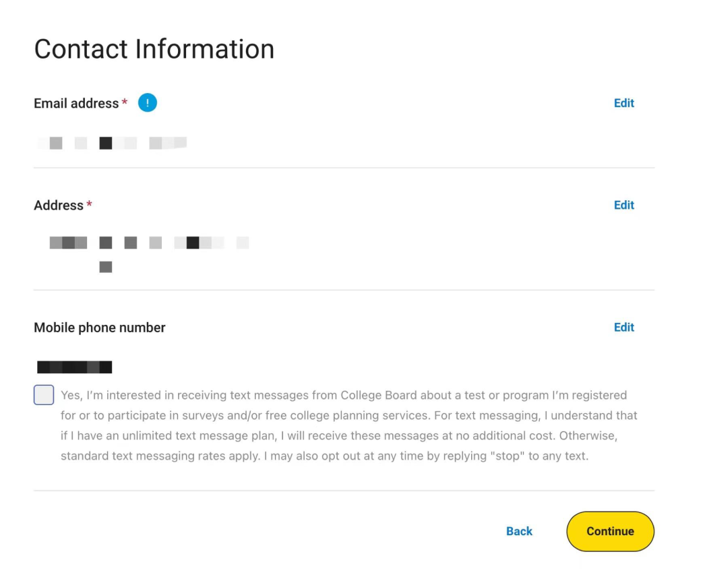
Task: Click the text message consent paragraph
Action: (348, 425)
